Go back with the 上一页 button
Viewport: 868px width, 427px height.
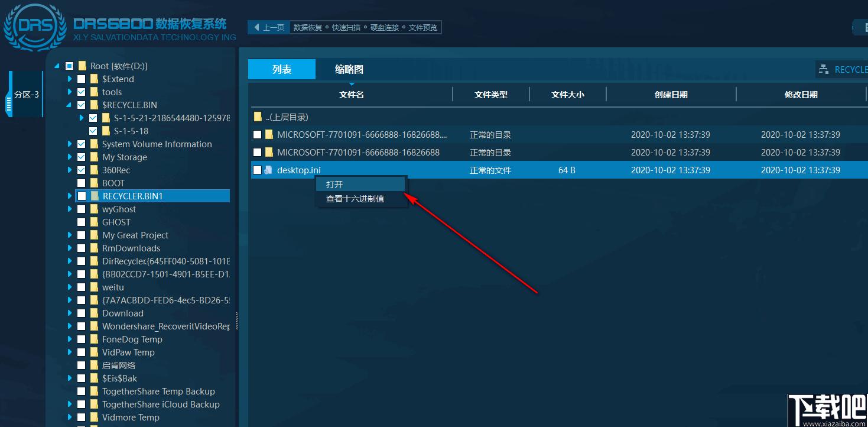[x=269, y=27]
